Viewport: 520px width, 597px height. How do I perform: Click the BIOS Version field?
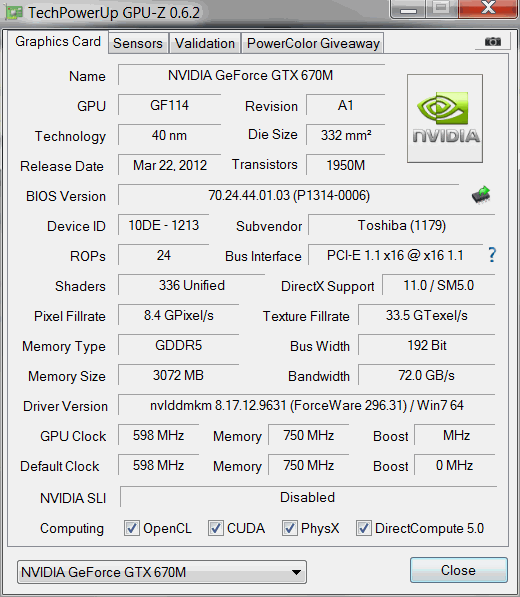pos(289,195)
